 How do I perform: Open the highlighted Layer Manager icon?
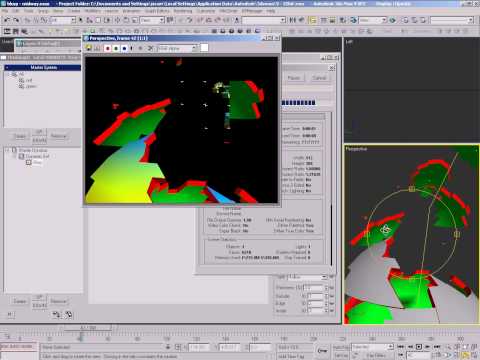pyautogui.click(x=313, y=20)
